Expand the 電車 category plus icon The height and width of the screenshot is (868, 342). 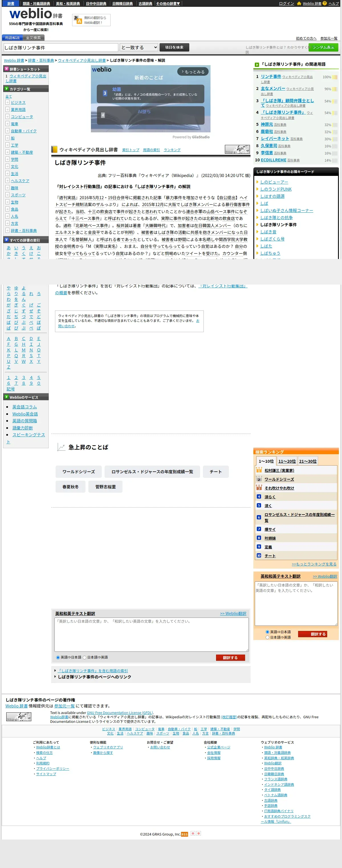[x=7, y=123]
